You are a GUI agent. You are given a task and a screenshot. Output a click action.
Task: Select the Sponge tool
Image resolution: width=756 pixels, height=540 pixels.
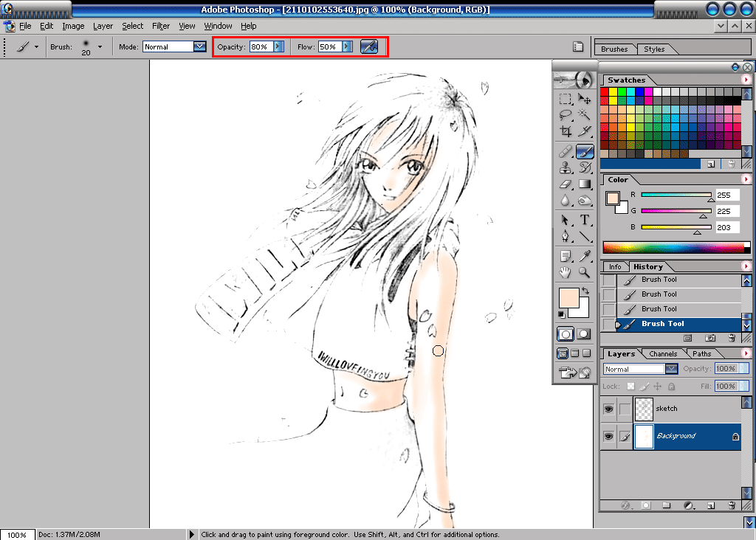click(585, 200)
